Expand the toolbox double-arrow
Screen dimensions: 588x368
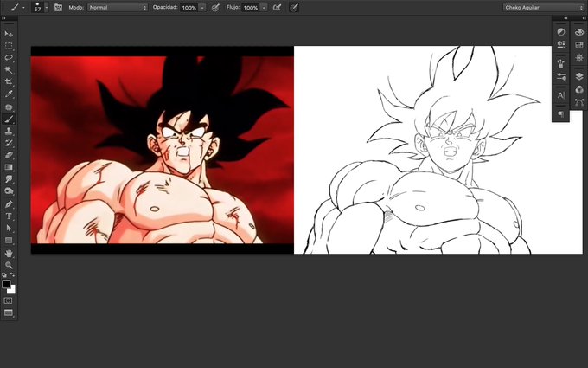click(3, 18)
